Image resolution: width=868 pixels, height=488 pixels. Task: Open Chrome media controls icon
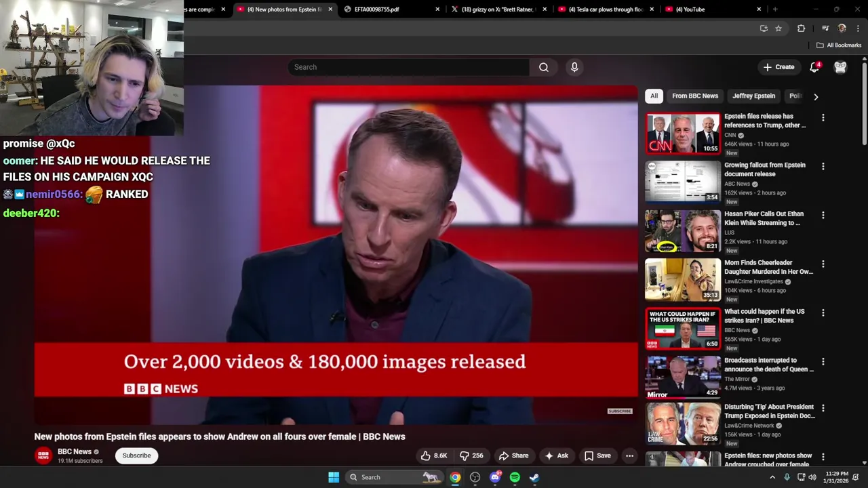click(x=825, y=28)
